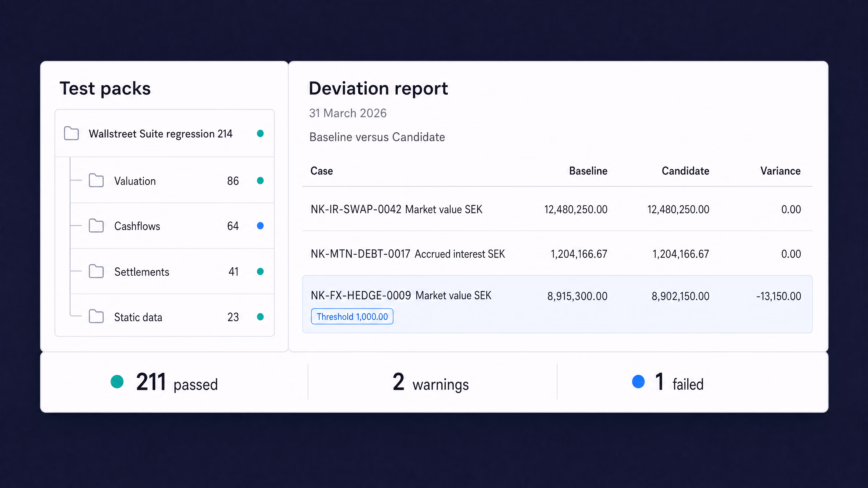Click the green dot beside 211 passed
The image size is (868, 488).
coord(117,382)
